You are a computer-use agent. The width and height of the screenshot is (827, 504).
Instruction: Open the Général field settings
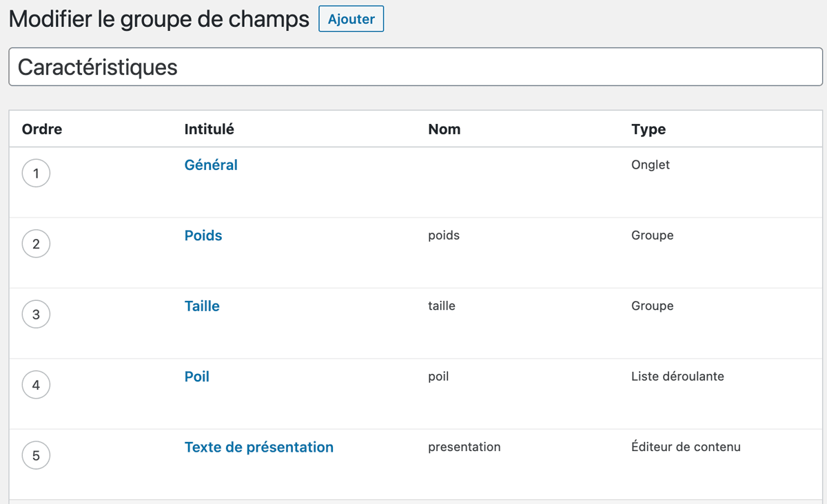click(211, 165)
